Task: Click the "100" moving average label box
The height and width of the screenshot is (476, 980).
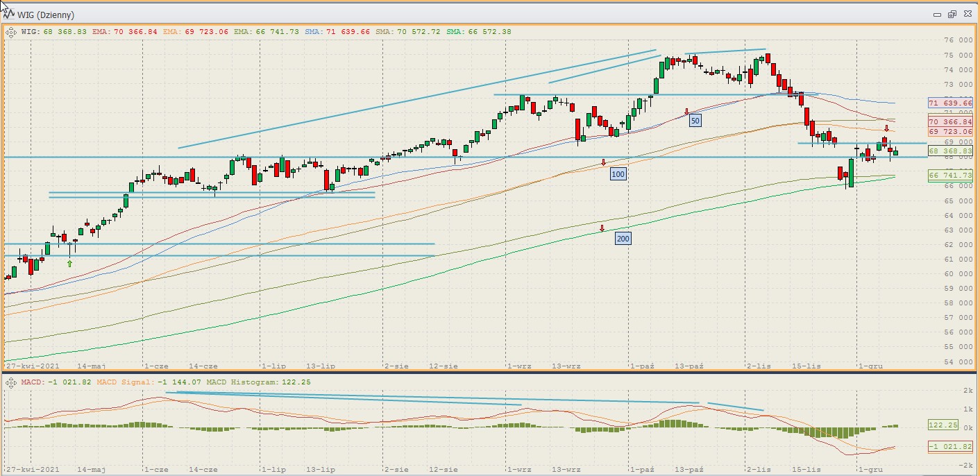Action: [618, 173]
